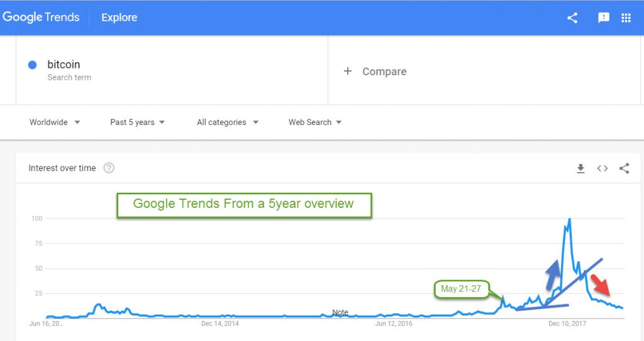Click the Note marker on the chart
Image resolution: width=644 pixels, height=341 pixels.
[x=340, y=312]
